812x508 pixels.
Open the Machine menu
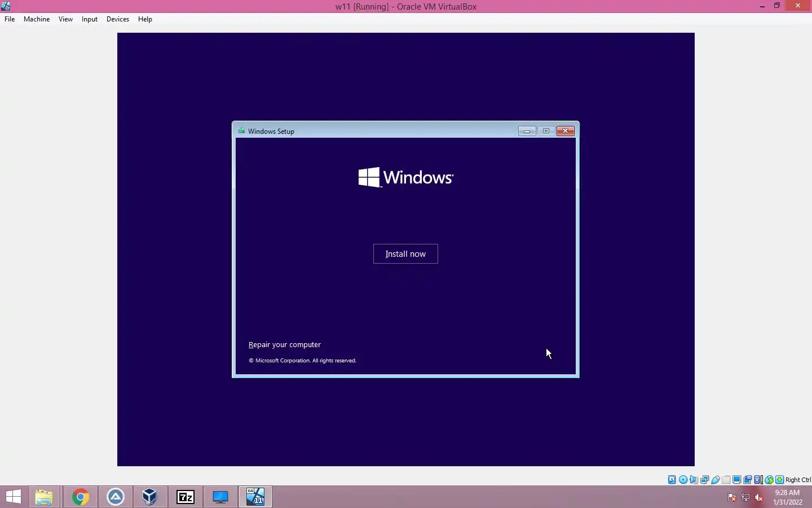37,19
